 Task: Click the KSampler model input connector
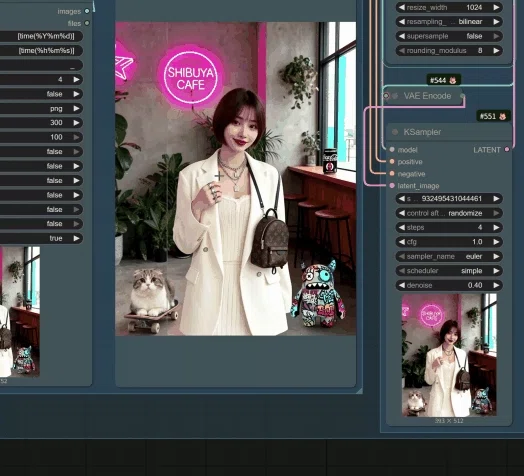click(392, 149)
